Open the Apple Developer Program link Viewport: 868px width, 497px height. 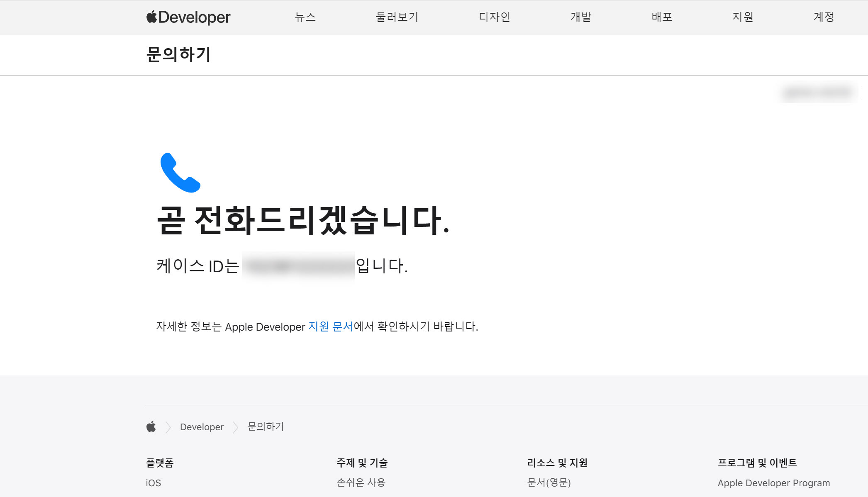click(773, 483)
